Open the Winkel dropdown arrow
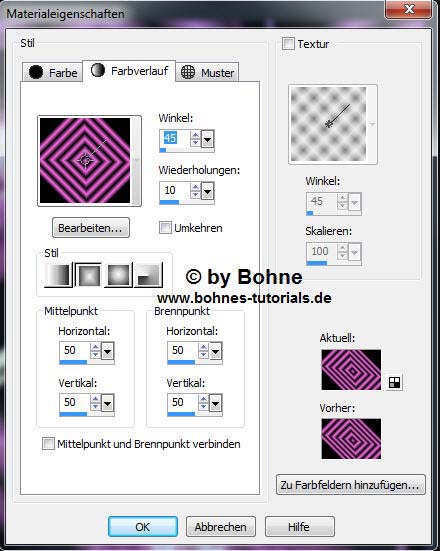The width and height of the screenshot is (440, 551). 208,139
